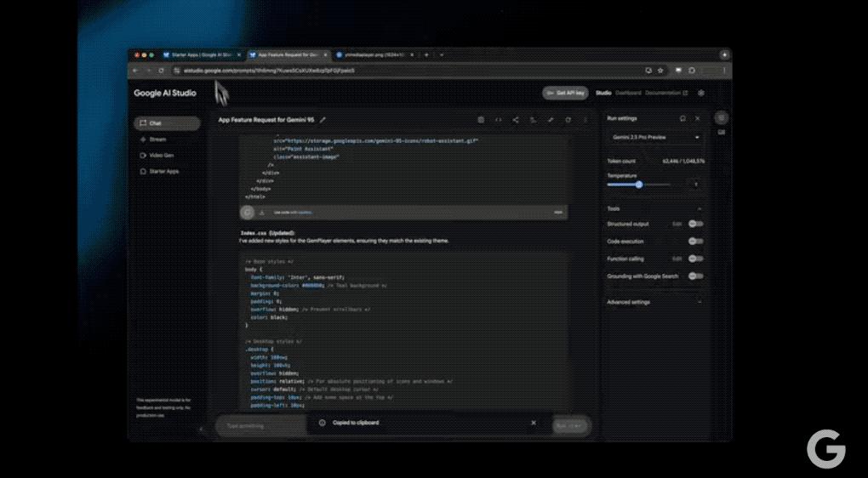This screenshot has height=478, width=868.
Task: Clear chat with the circular arrow icon
Action: [x=568, y=119]
